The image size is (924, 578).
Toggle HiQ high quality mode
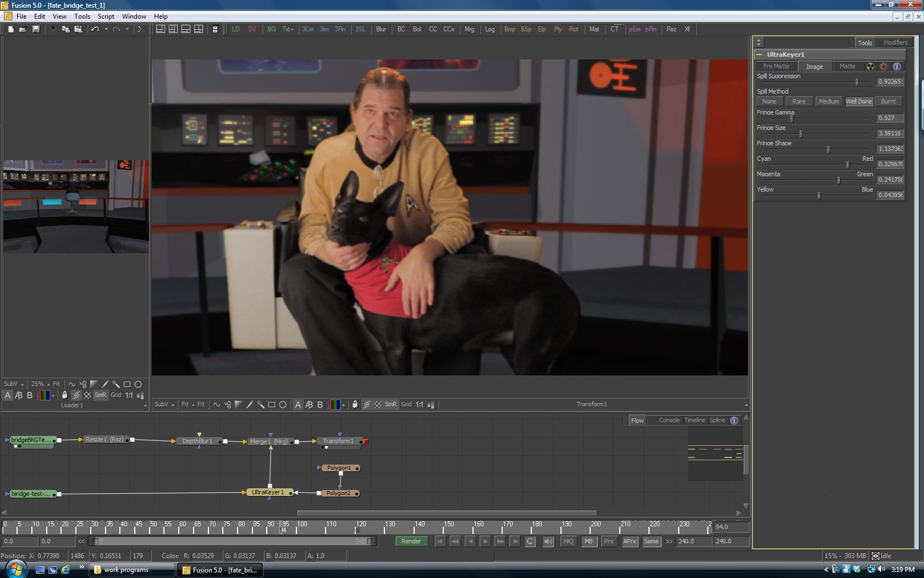568,542
